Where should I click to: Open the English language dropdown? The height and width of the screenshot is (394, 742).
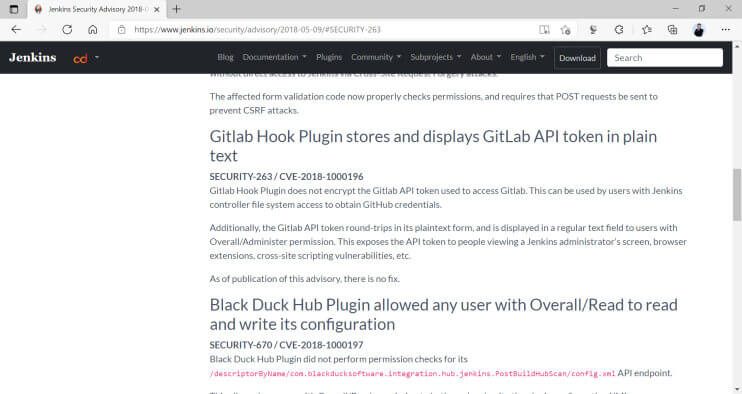point(527,57)
